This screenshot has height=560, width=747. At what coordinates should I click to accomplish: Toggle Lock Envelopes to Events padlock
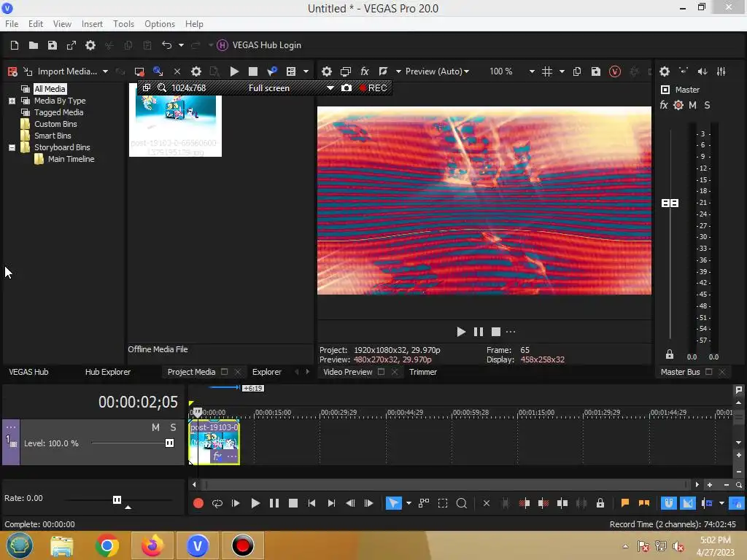click(600, 503)
